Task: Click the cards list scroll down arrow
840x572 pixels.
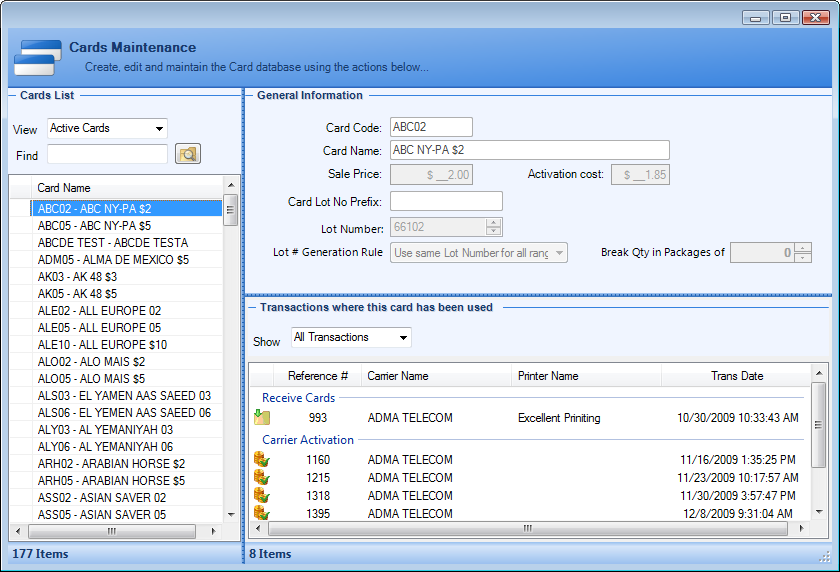Action: pos(231,514)
